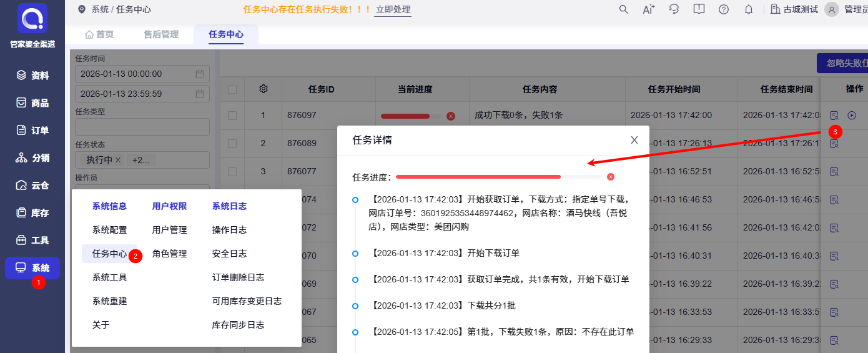Open the customer service headset icon
Image resolution: width=868 pixels, height=353 pixels.
674,9
